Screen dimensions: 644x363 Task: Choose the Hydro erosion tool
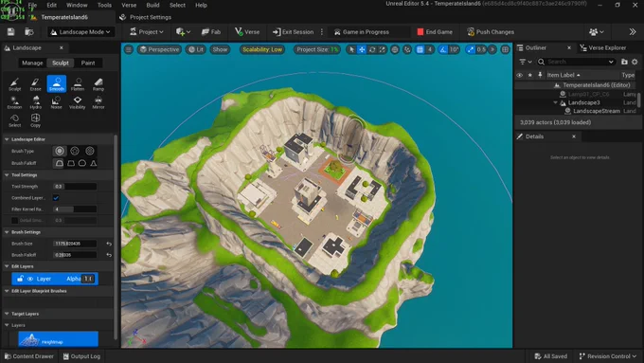coord(35,102)
